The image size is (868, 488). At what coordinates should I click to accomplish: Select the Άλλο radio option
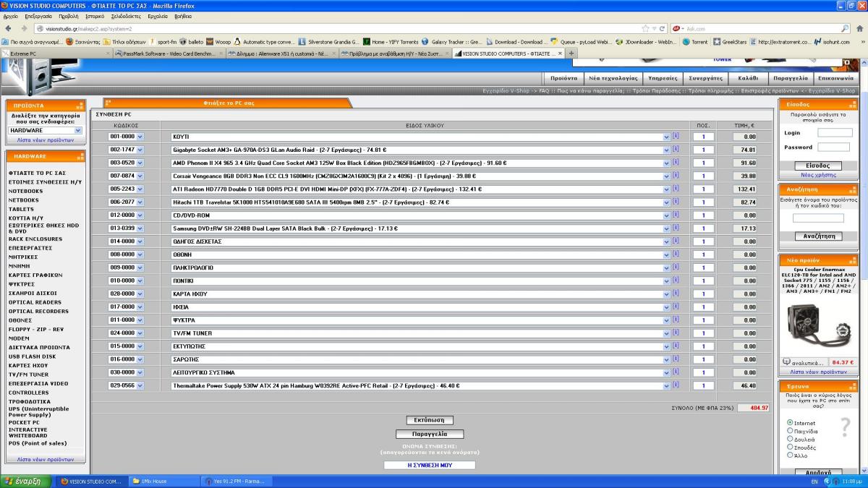[790, 455]
